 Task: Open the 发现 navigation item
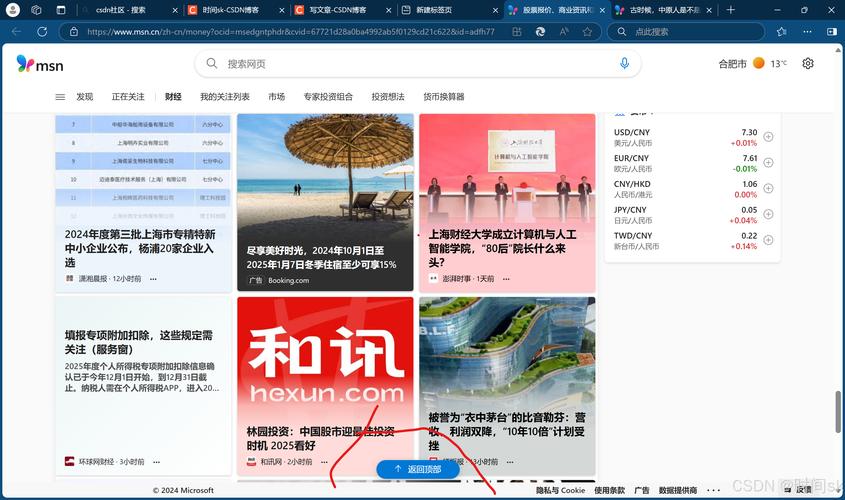coord(85,97)
